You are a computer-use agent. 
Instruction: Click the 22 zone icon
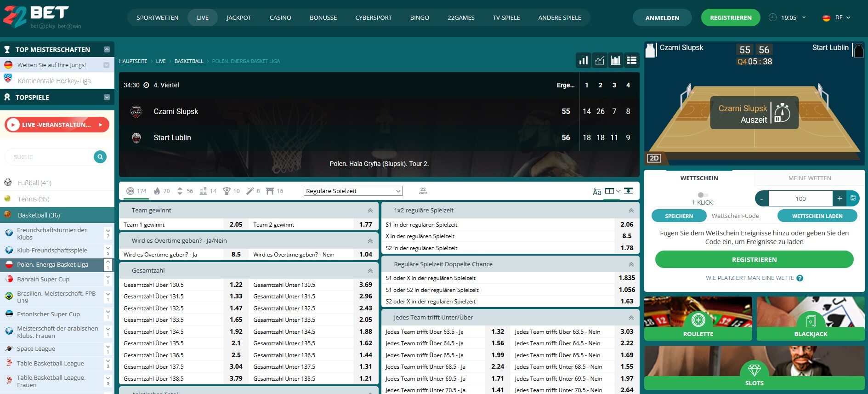(423, 191)
